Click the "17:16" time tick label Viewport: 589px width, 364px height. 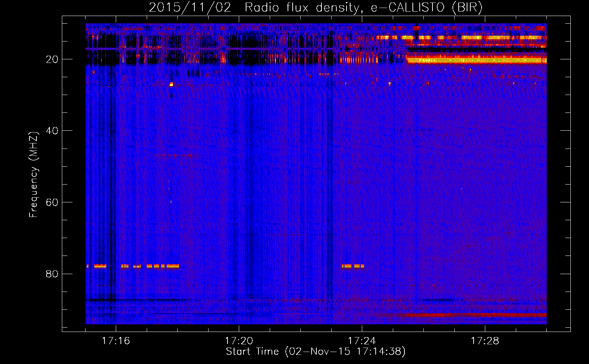pyautogui.click(x=116, y=341)
